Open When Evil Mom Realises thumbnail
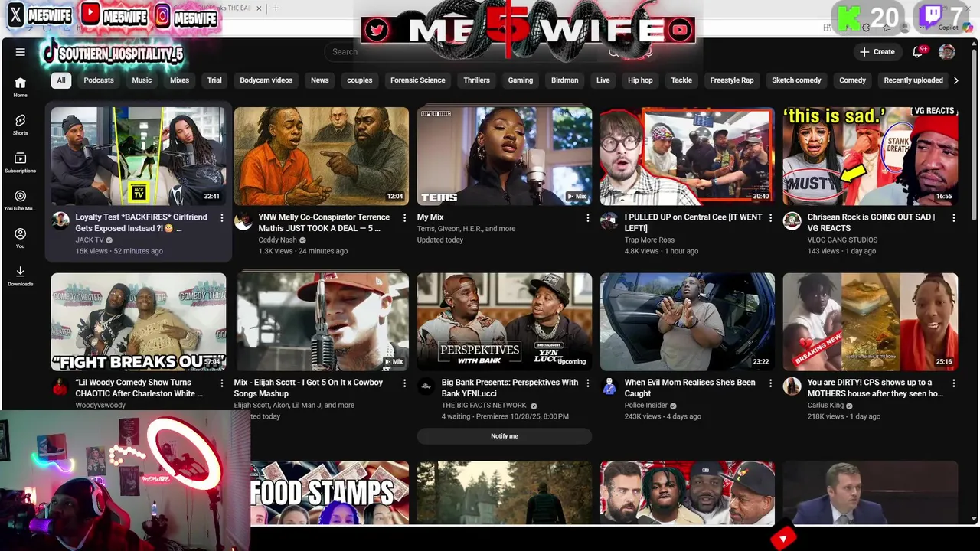Screen dimensions: 980x551 tap(688, 321)
